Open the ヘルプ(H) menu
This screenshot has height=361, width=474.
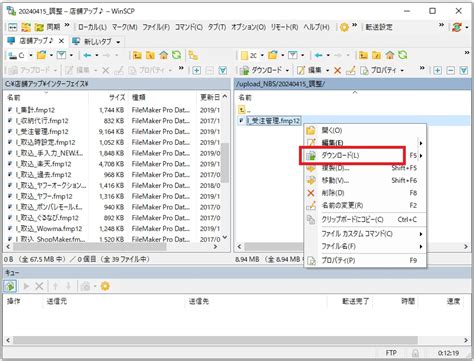(x=316, y=27)
